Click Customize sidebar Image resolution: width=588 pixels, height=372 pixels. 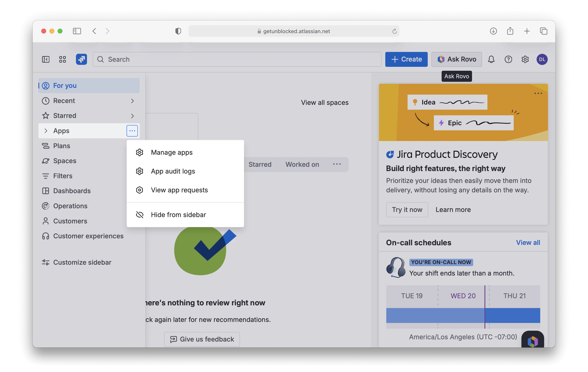point(89,262)
